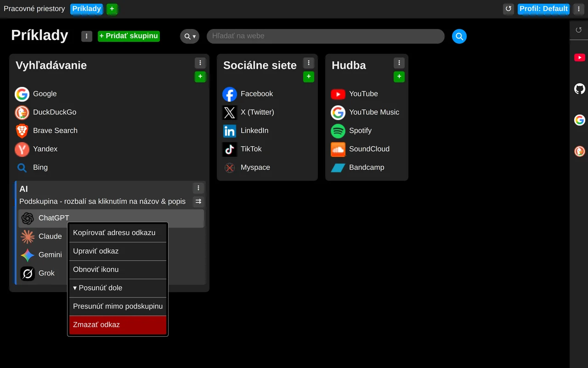
Task: Open AI subgroup three-dot menu
Action: point(198,188)
